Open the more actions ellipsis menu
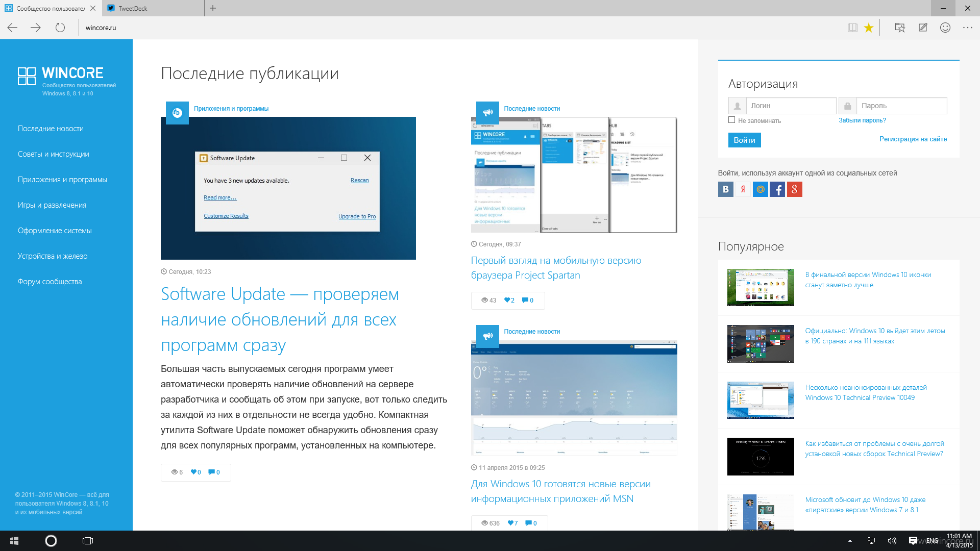 [968, 28]
